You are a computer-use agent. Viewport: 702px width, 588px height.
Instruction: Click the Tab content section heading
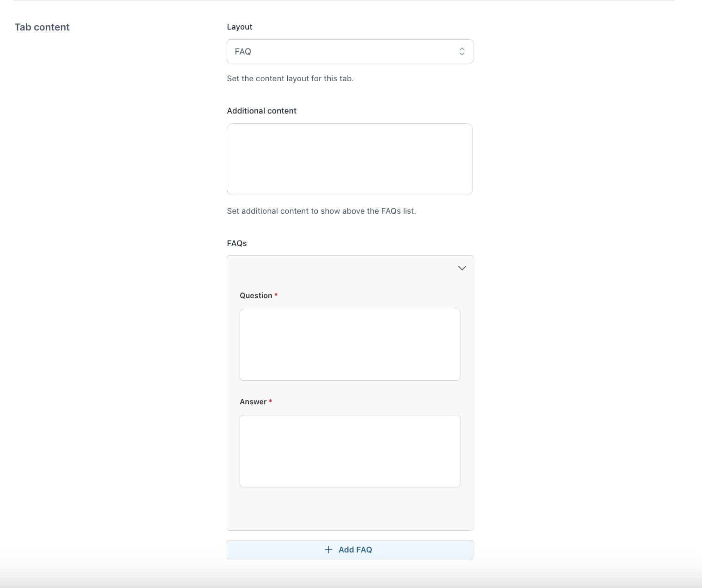[x=42, y=27]
